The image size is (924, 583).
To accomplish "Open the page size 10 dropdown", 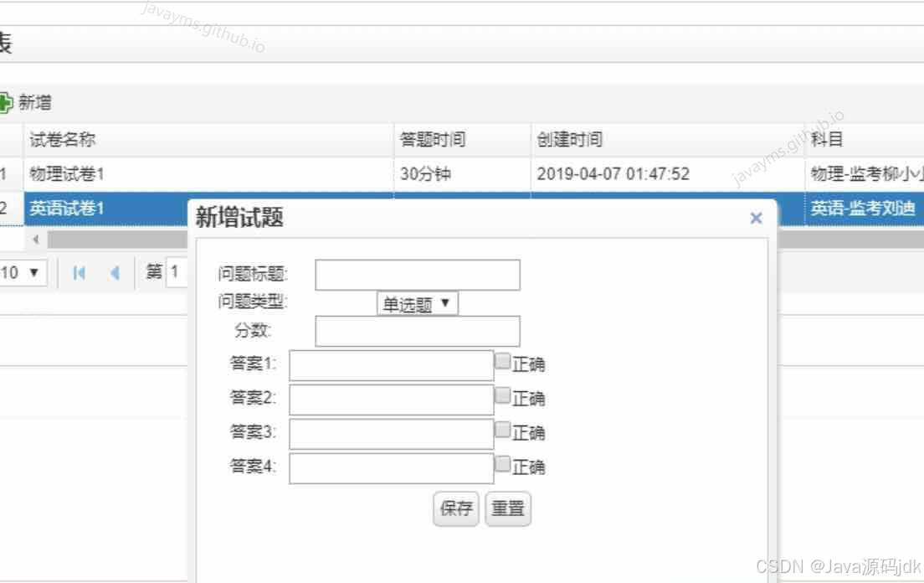I will (x=21, y=272).
